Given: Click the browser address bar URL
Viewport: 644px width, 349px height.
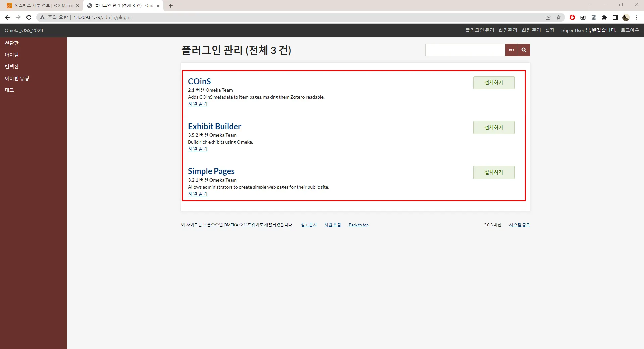Looking at the screenshot, I should pos(103,17).
